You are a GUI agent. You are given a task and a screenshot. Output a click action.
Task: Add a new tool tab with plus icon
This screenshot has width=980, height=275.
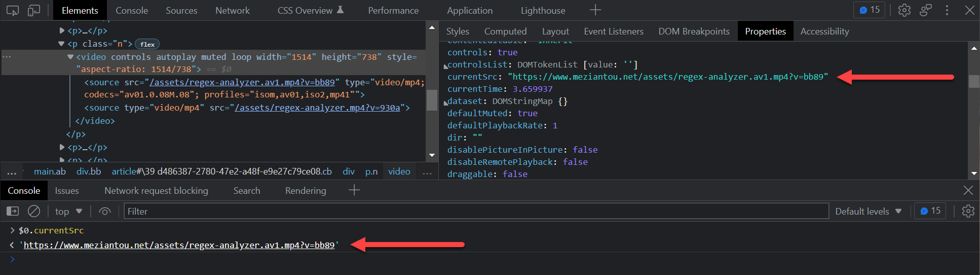[595, 10]
